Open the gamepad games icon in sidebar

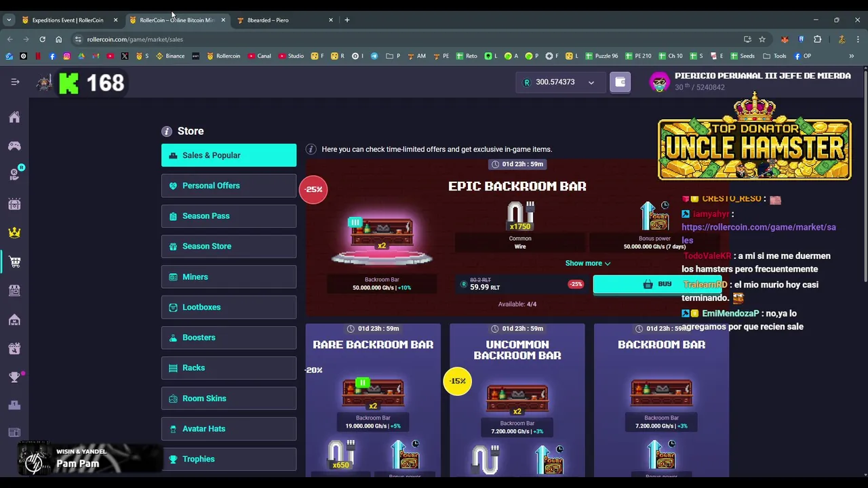tap(14, 146)
